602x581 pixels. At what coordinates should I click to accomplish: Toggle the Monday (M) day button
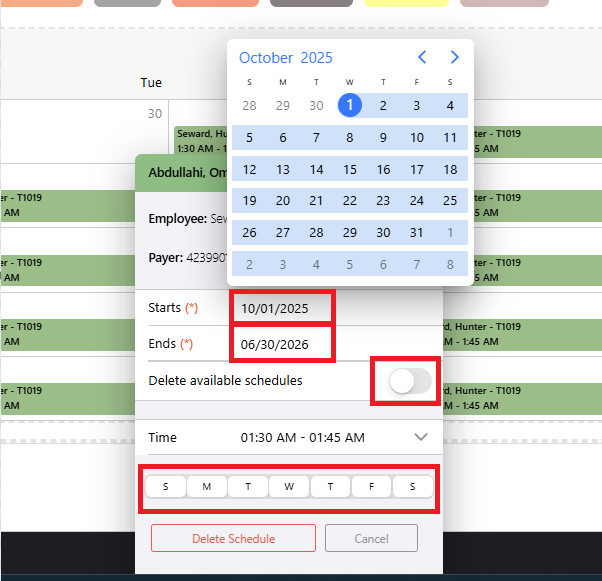coord(207,487)
